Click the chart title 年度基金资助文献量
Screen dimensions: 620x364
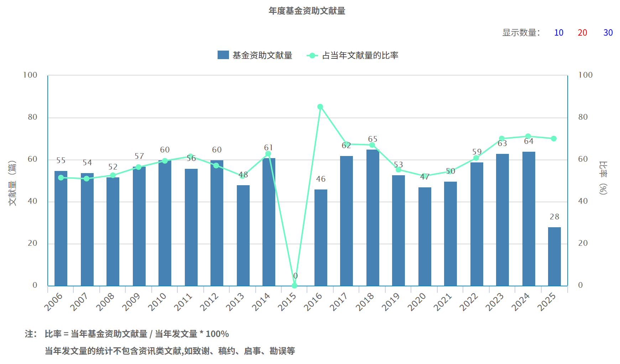(307, 11)
